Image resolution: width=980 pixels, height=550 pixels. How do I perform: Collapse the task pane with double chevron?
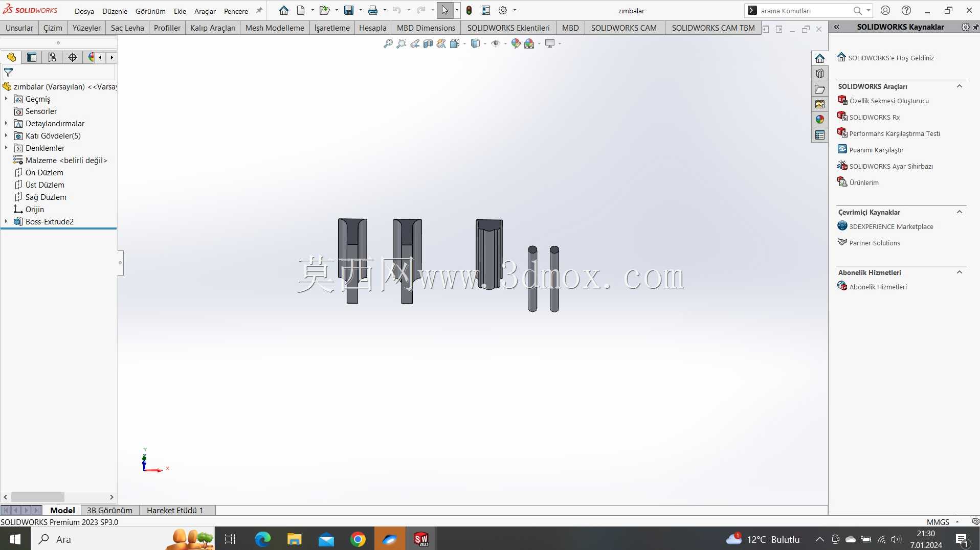tap(837, 27)
